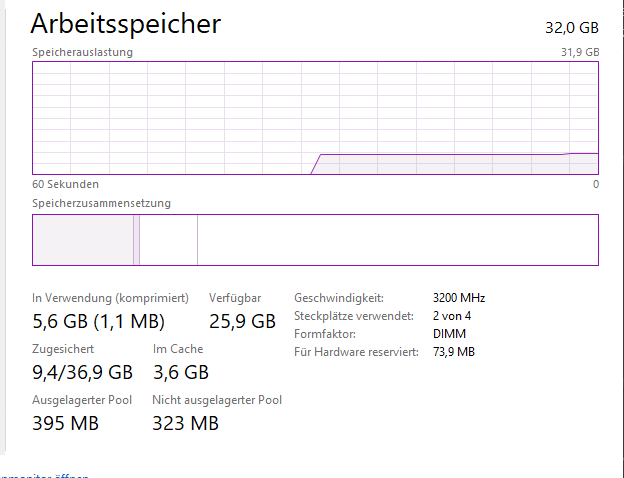This screenshot has width=624, height=478.
Task: Select the in-use segment of Speicherzusammensetzung bar
Action: tap(83, 240)
